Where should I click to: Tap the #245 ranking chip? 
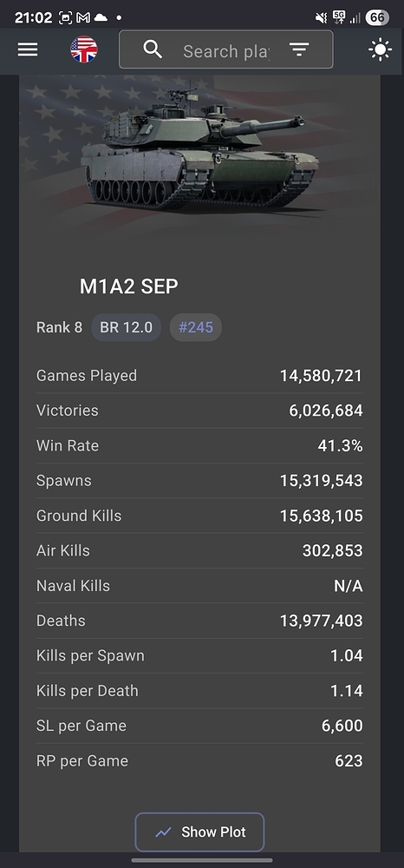point(196,327)
